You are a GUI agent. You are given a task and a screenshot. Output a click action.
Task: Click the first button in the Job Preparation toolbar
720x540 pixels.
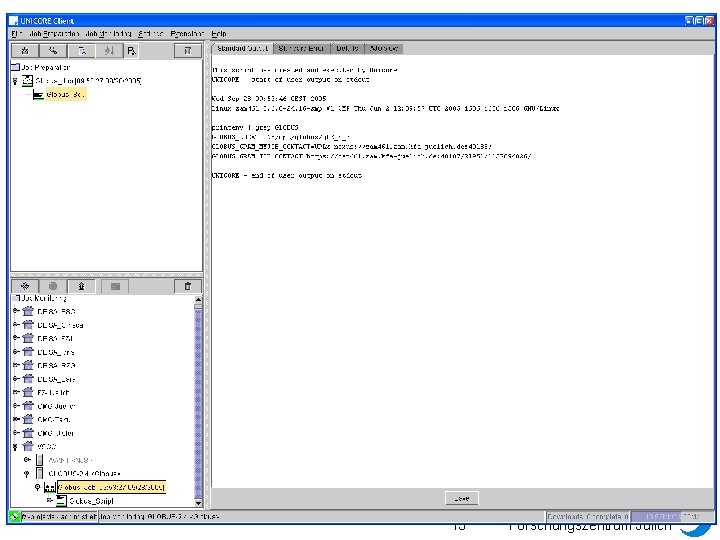click(25, 51)
